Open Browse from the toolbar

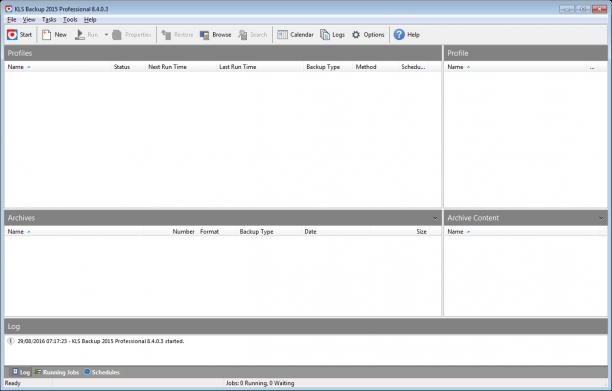point(215,35)
